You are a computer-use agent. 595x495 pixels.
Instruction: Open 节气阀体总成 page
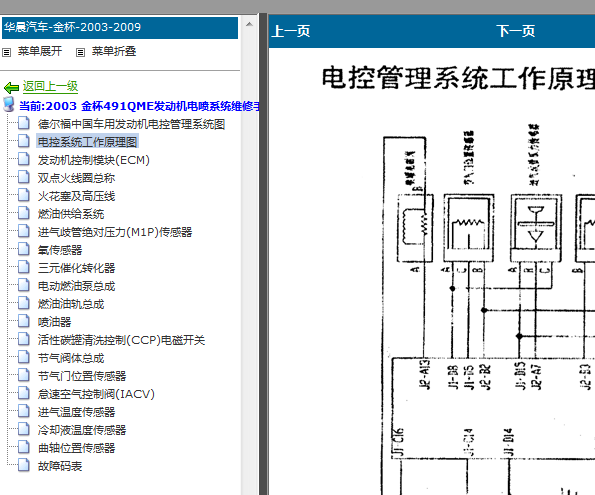[x=71, y=358]
